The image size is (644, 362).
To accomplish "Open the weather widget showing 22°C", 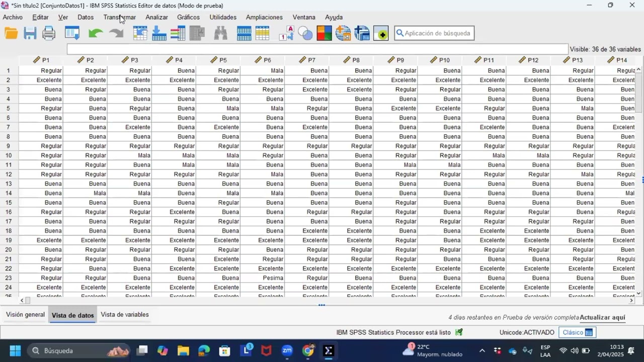I will tap(433, 350).
